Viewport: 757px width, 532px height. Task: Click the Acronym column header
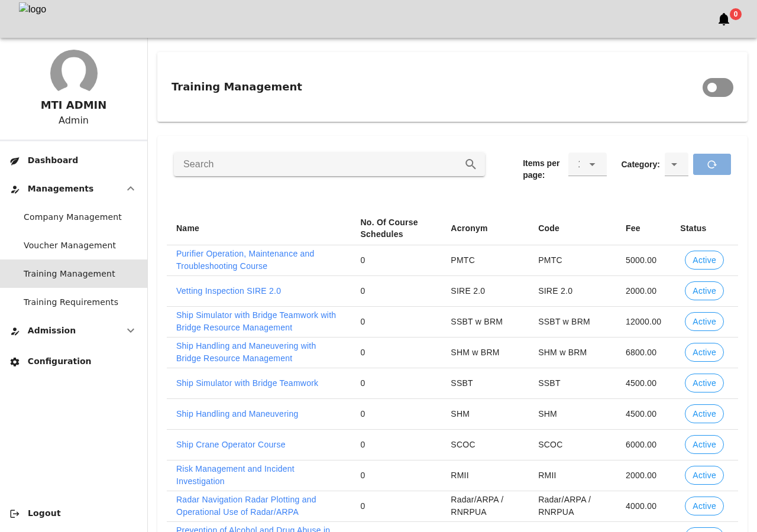[469, 228]
